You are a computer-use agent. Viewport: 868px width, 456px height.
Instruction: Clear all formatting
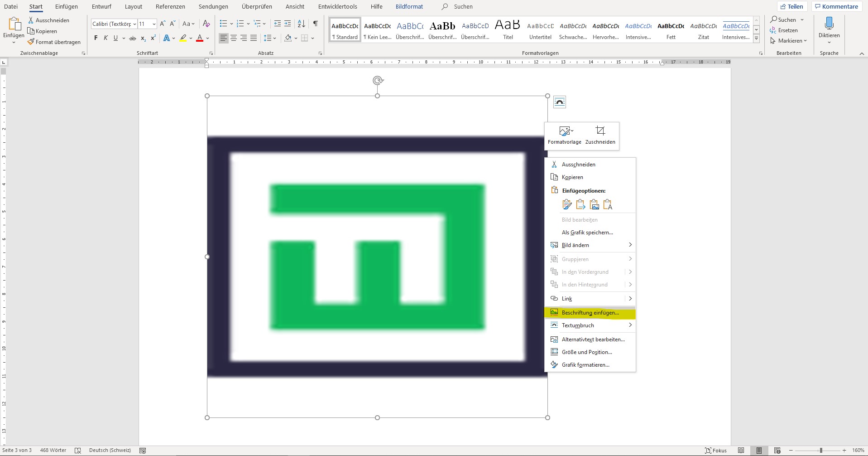pyautogui.click(x=206, y=24)
